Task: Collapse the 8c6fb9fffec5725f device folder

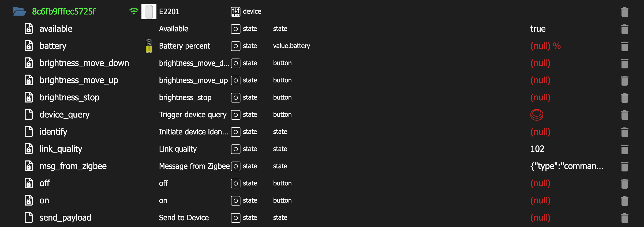Action: (x=19, y=12)
